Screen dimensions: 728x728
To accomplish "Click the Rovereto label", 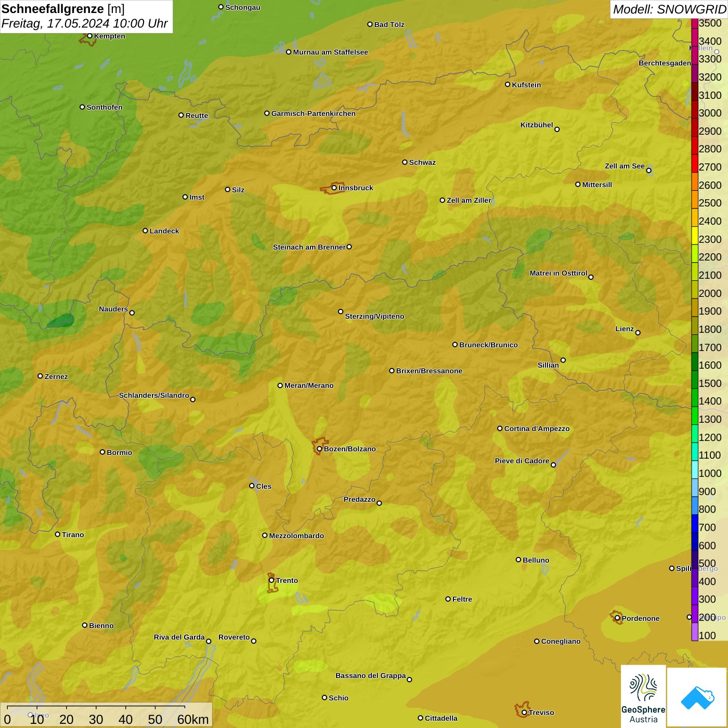I will pos(234,637).
